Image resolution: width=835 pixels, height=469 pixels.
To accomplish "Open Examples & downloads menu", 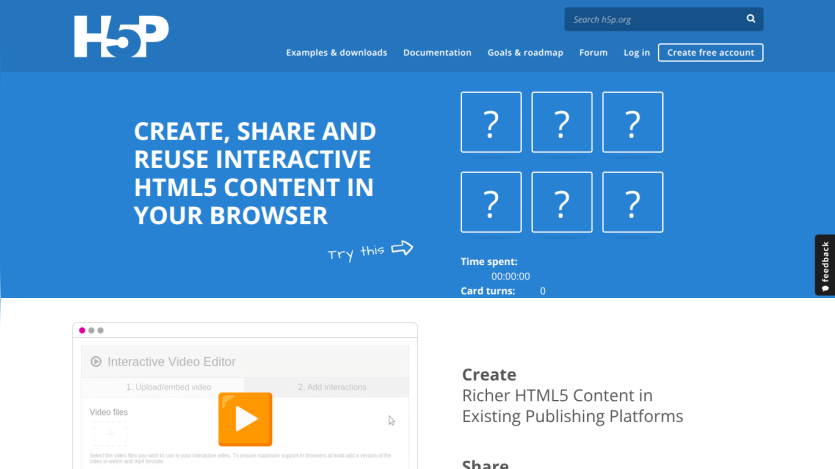I will click(x=337, y=52).
